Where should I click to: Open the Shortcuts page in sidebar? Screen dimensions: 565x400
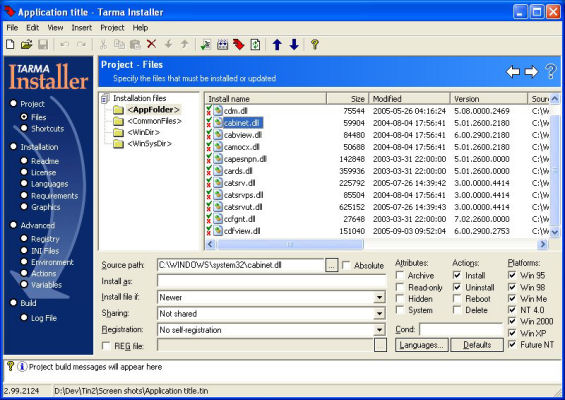(x=47, y=129)
